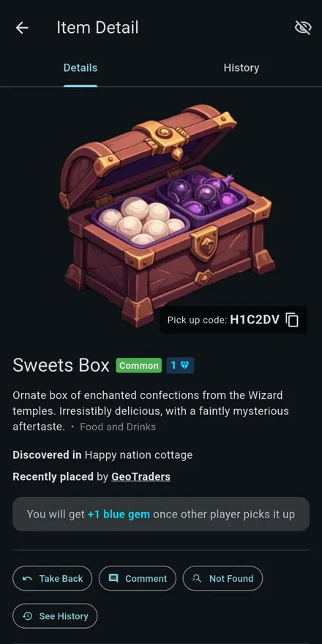The width and height of the screenshot is (322, 644).
Task: Open See History button
Action: 55,616
